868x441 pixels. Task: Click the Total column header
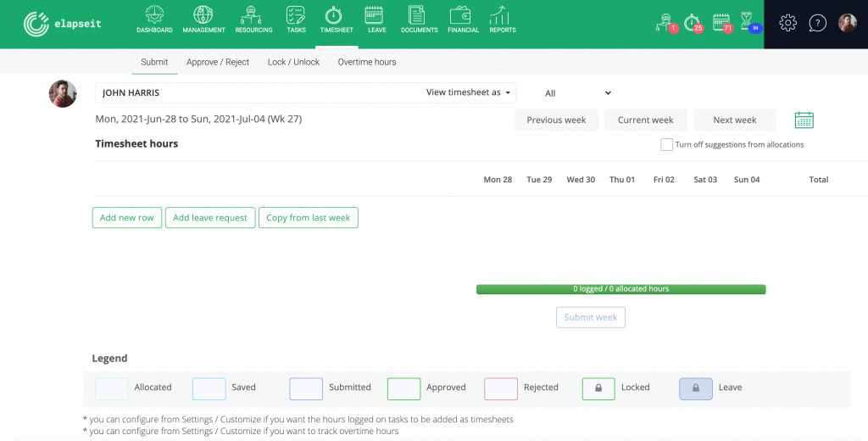tap(818, 180)
